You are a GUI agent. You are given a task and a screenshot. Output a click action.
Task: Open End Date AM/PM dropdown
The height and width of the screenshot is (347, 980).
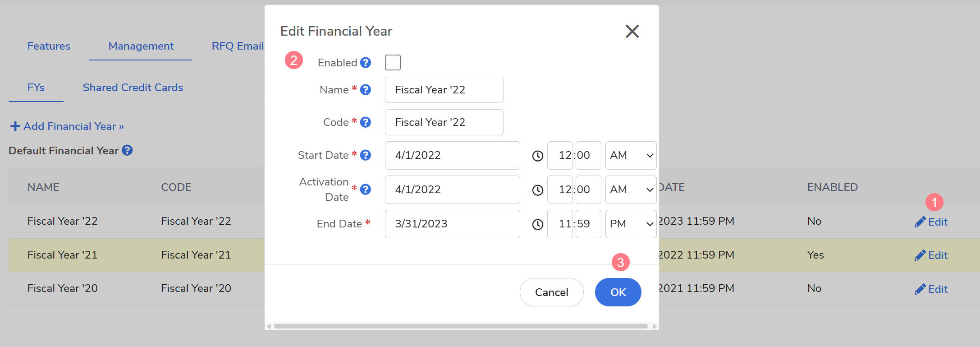(630, 224)
